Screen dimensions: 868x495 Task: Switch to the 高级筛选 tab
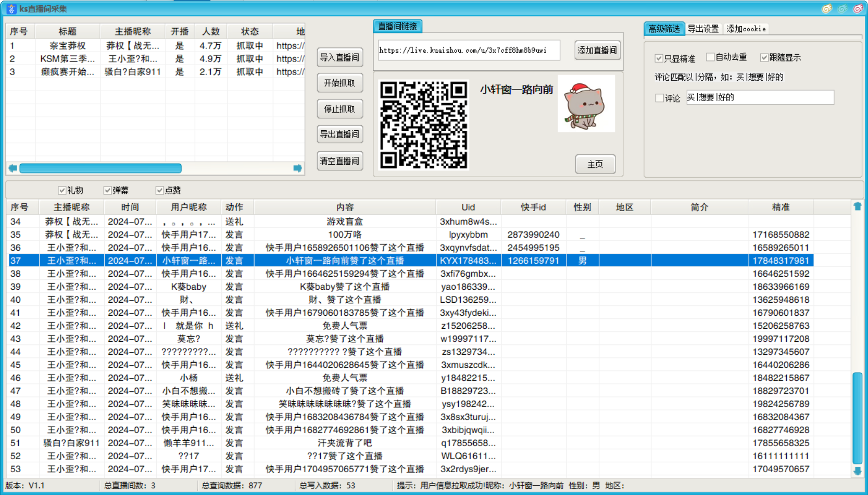664,29
